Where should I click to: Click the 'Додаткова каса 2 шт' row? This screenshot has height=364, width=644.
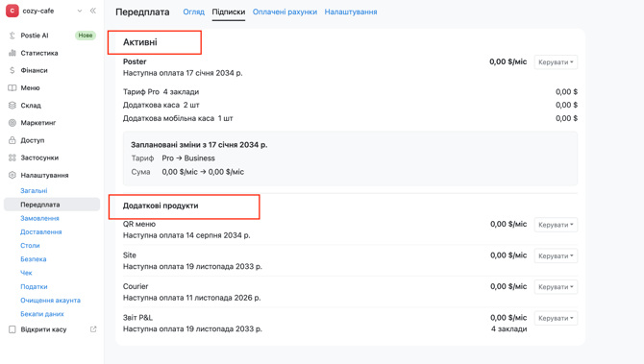coord(350,105)
